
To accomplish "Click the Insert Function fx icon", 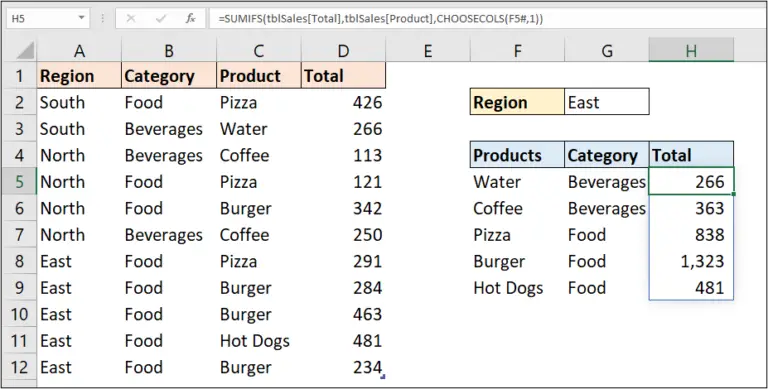I will [x=190, y=19].
